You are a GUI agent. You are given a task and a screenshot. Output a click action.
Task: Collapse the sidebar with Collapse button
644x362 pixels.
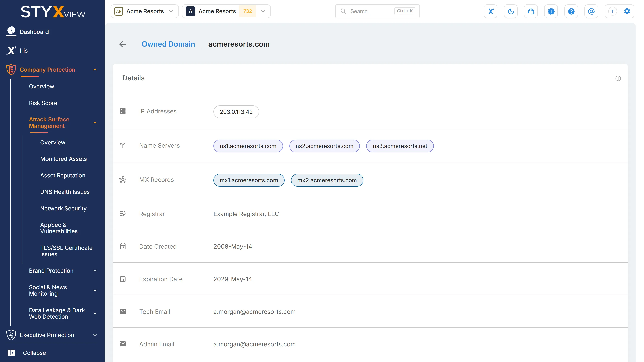tap(27, 353)
